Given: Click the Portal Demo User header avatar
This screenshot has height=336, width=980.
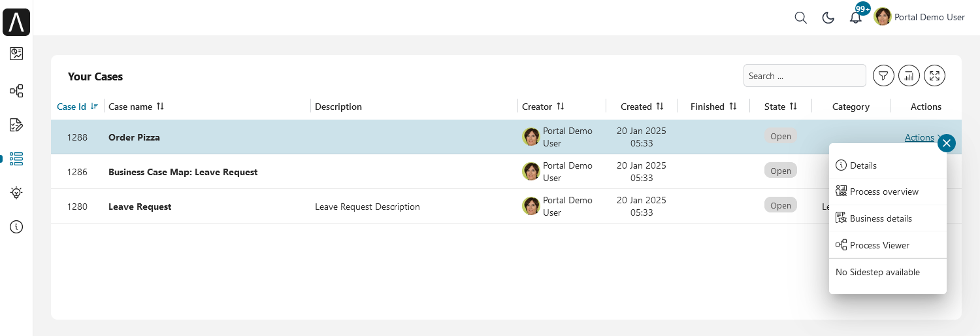Looking at the screenshot, I should coord(883,17).
